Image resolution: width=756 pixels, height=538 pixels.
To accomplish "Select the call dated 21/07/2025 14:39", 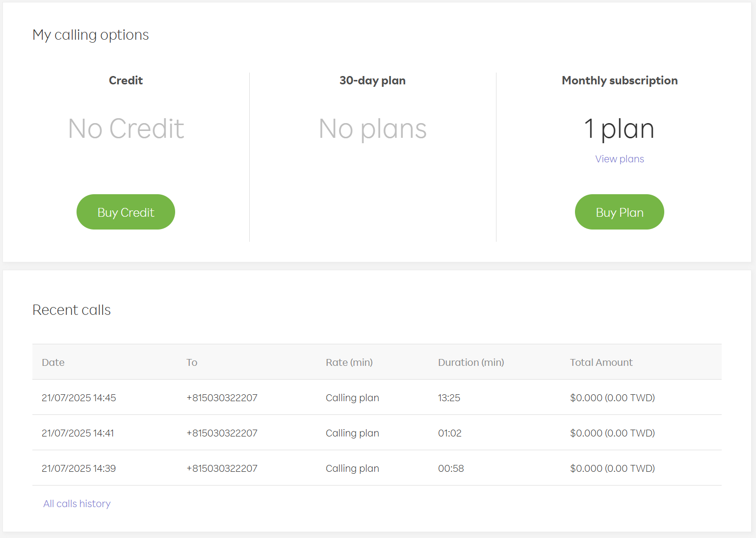I will (x=79, y=468).
